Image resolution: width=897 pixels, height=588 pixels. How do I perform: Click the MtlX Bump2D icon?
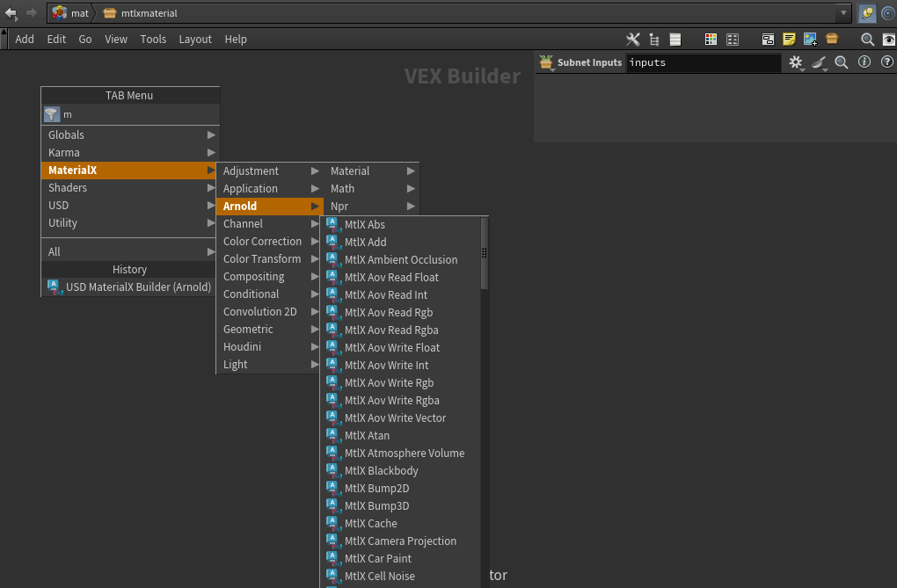click(333, 489)
